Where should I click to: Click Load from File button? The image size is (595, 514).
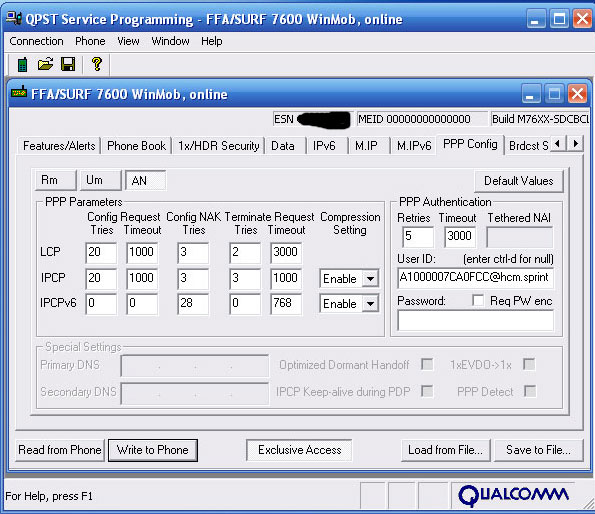[445, 450]
